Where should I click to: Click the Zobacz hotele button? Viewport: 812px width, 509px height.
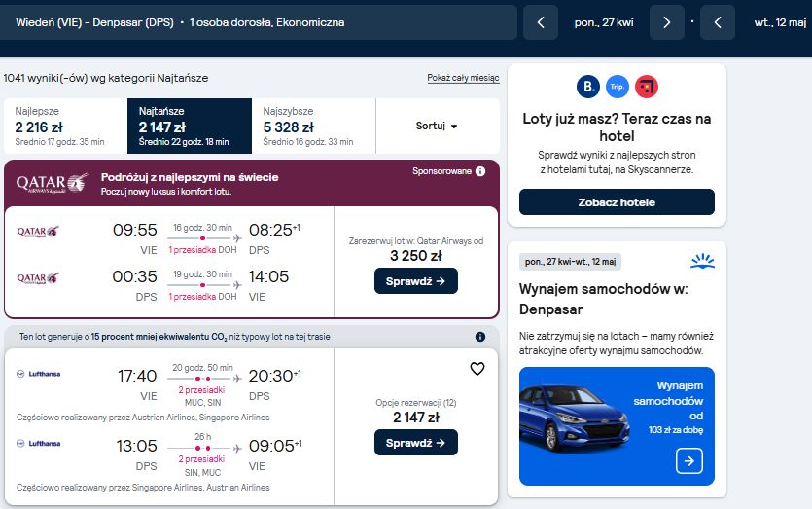(617, 202)
